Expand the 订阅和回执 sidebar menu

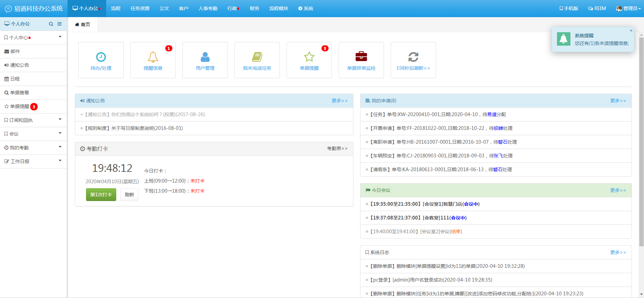[x=33, y=120]
